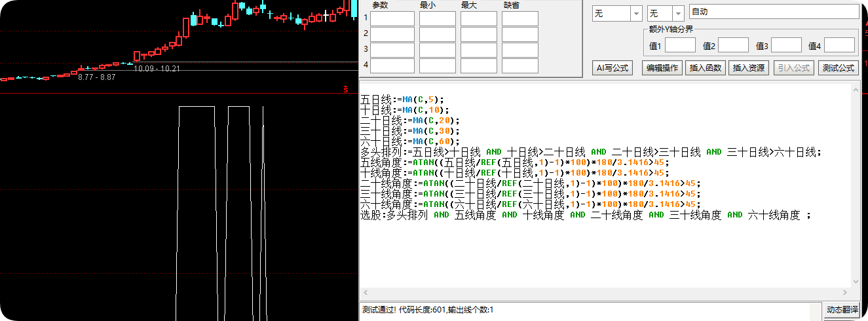Image resolution: width=868 pixels, height=321 pixels.
Task: Click row 1 参数 name field
Action: (x=392, y=18)
